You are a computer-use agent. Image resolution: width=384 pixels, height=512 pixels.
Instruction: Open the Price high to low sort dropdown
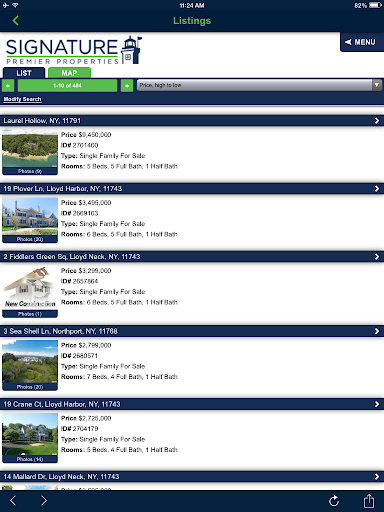tap(259, 85)
